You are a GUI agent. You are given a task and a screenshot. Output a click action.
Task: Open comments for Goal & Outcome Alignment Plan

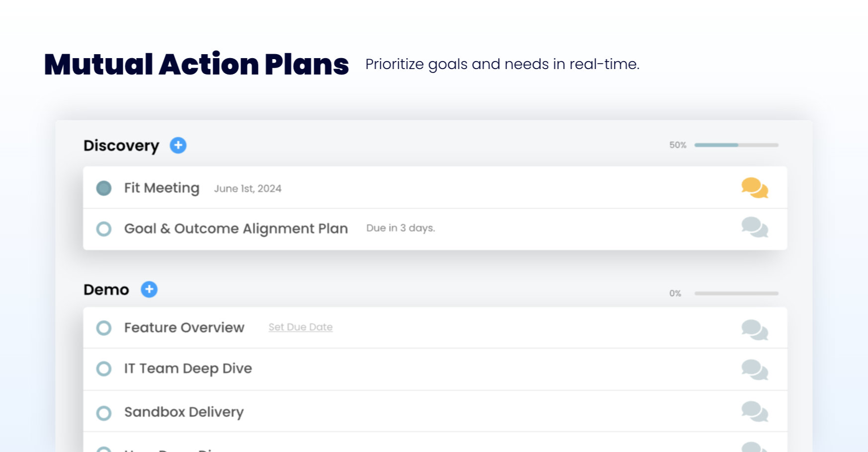click(x=754, y=227)
